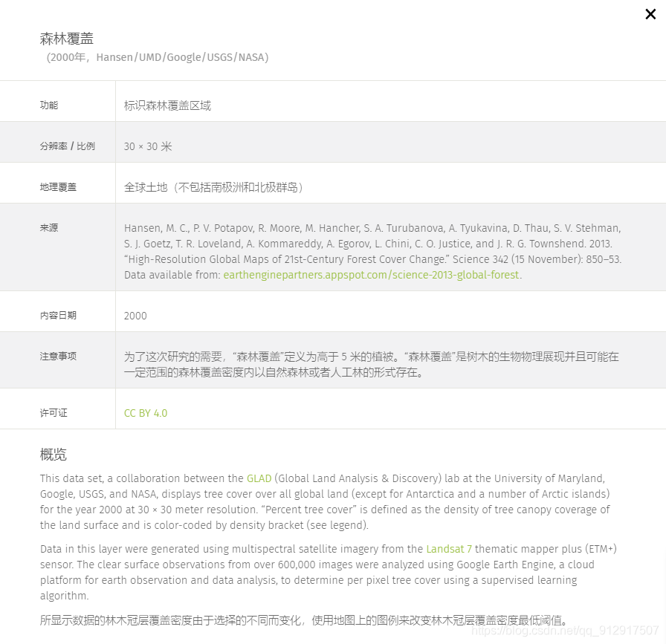Click the 内容日期 row label
This screenshot has width=666, height=644.
tap(58, 316)
